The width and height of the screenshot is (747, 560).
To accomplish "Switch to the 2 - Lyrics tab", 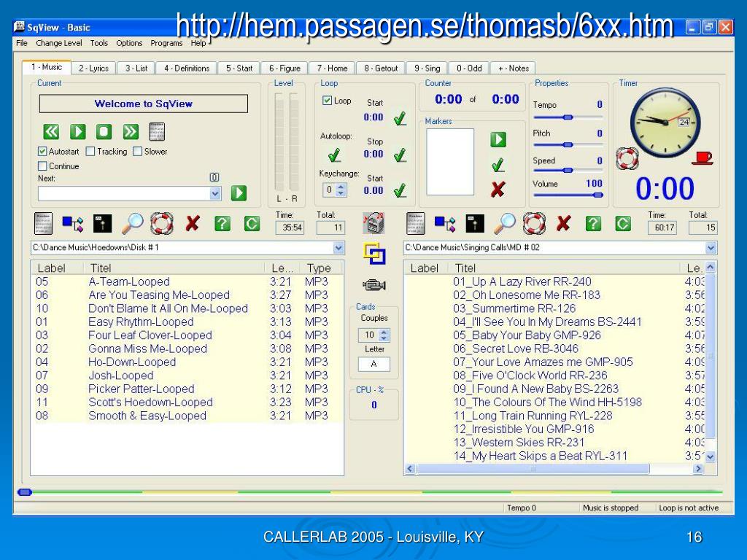I will (x=94, y=68).
